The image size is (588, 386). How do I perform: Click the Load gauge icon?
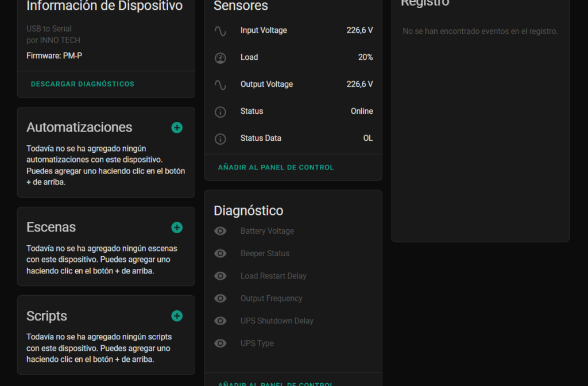220,57
